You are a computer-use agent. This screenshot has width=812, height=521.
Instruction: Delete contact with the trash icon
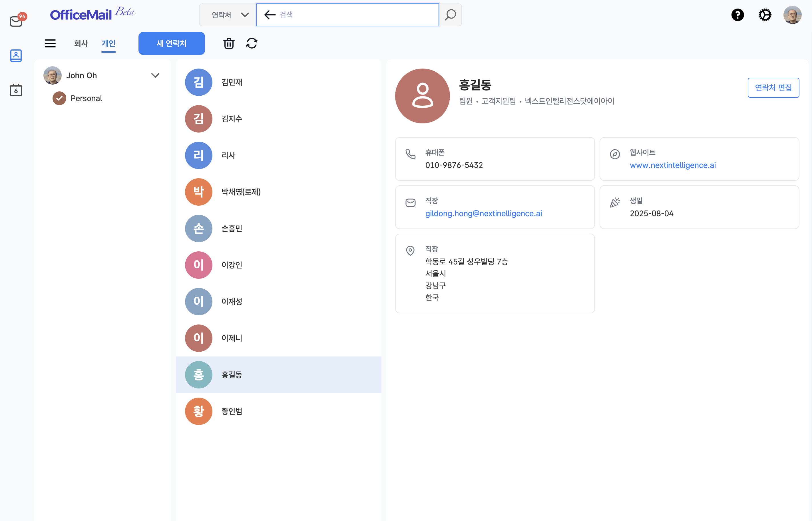(x=229, y=43)
